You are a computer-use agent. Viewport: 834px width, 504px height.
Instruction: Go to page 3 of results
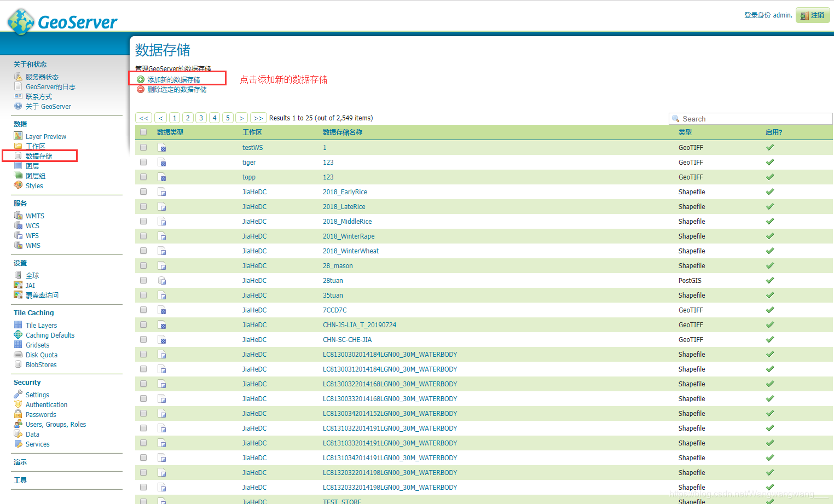(x=201, y=118)
